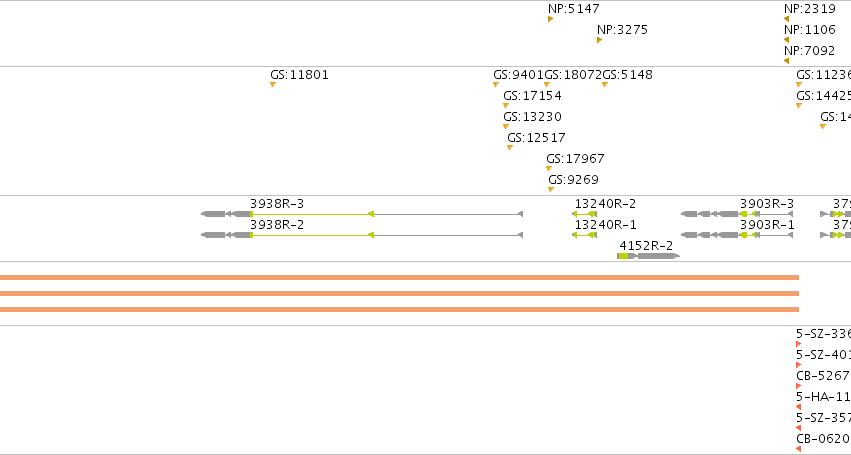
Task: Click the 13240R-1 transcript glyph
Action: click(585, 235)
